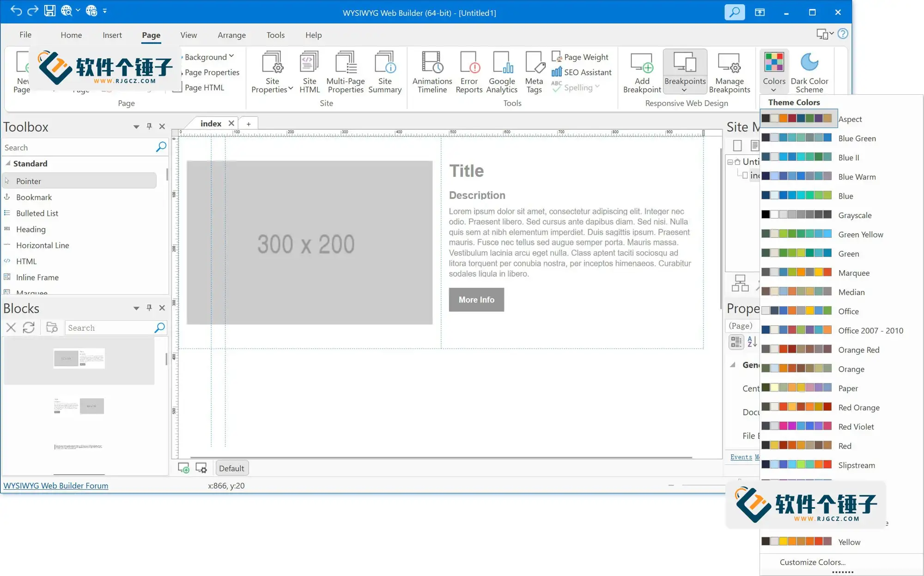Select the Grayscale theme colors
This screenshot has width=924, height=576.
point(841,215)
